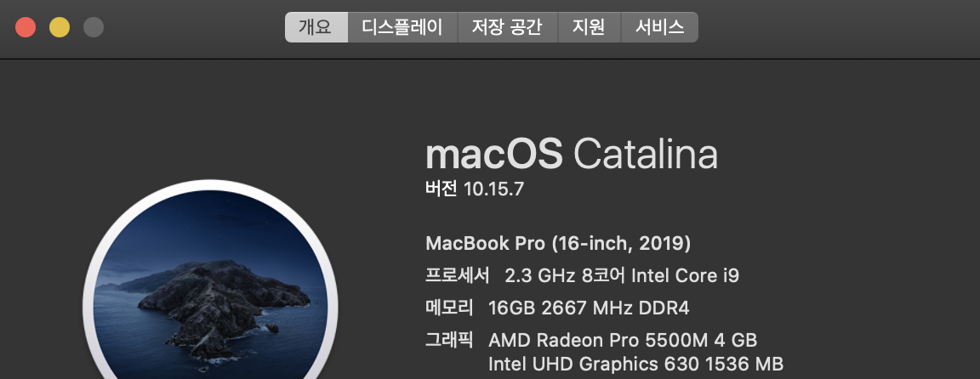Click the 메모리 label
This screenshot has height=379, width=980.
point(449,308)
